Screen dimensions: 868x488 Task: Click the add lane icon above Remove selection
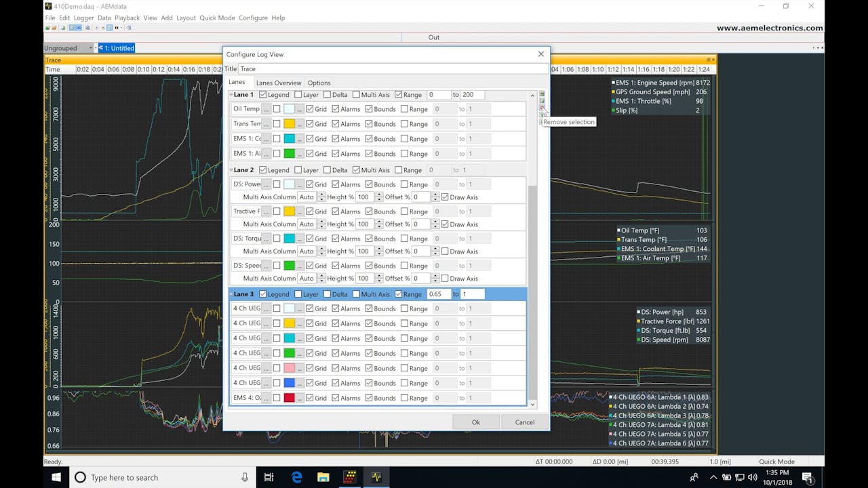(542, 100)
